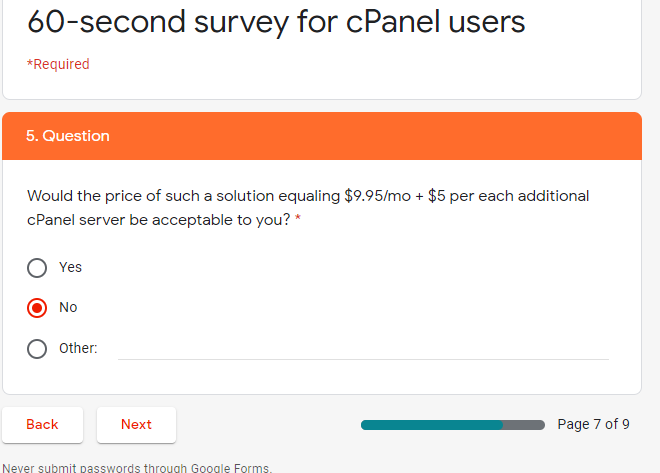This screenshot has width=660, height=473.
Task: Choose the "Other:" radio button
Action: click(x=37, y=349)
